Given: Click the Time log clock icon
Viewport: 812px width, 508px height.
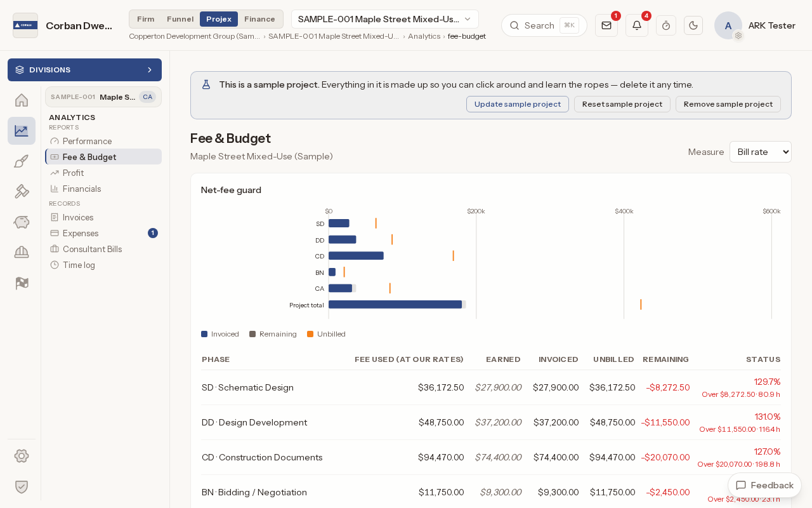Looking at the screenshot, I should click(55, 265).
